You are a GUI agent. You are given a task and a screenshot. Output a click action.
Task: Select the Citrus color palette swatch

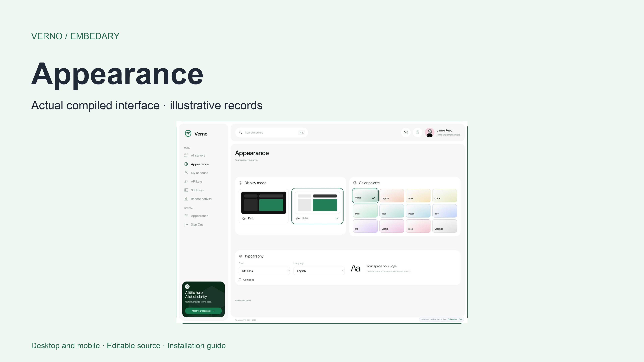click(444, 196)
